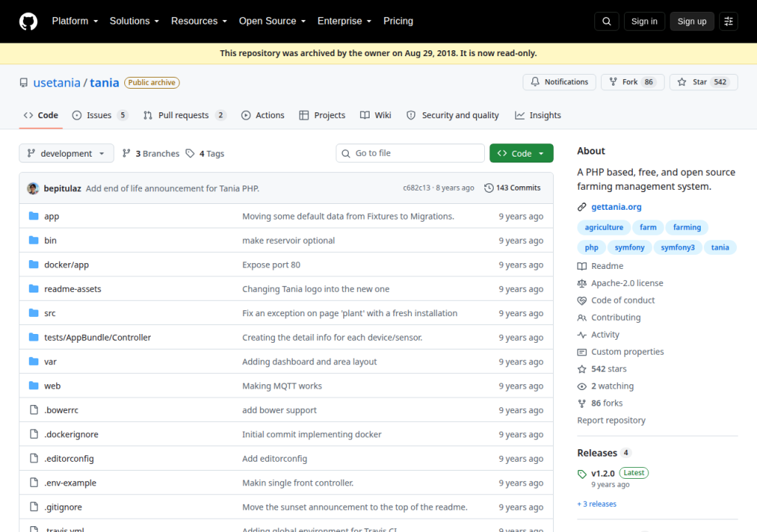
Task: Open the GitHub homepage logo
Action: 28,21
